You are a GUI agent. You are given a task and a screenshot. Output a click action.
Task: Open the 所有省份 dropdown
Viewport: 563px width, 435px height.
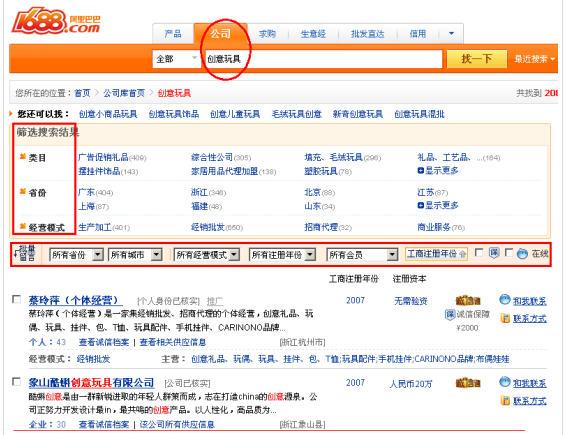[76, 255]
